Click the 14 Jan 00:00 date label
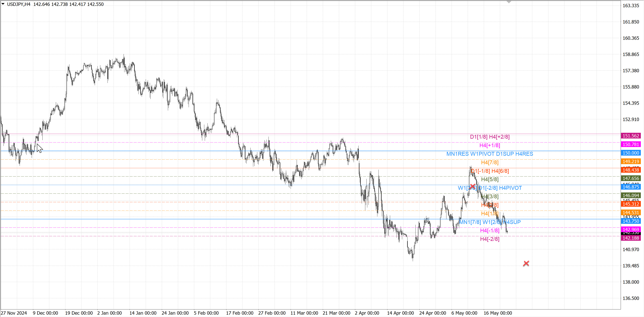Screen dimensions: 644x317 click(x=143, y=313)
